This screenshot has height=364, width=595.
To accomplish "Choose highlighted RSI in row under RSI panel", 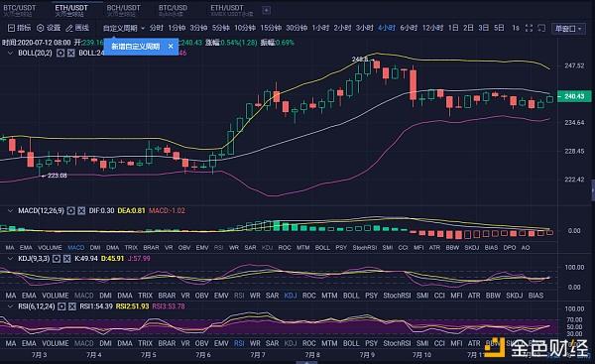I will pos(239,343).
